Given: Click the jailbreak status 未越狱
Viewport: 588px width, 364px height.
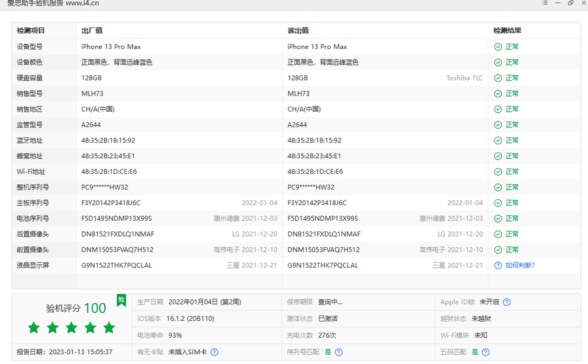Looking at the screenshot, I should [x=481, y=319].
